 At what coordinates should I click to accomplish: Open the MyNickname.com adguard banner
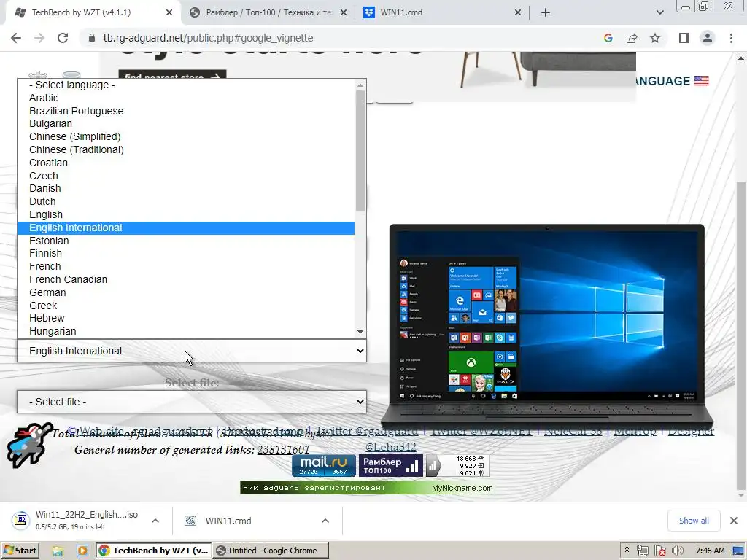point(367,488)
